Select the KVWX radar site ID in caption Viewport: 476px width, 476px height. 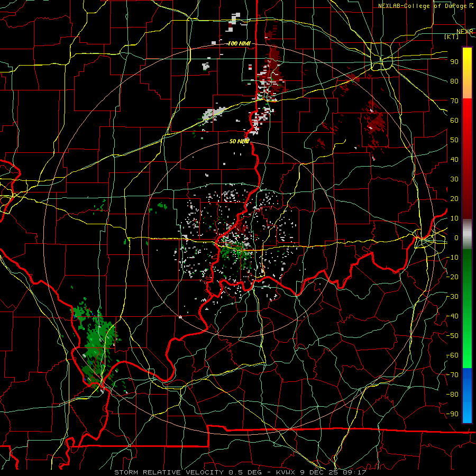click(286, 472)
